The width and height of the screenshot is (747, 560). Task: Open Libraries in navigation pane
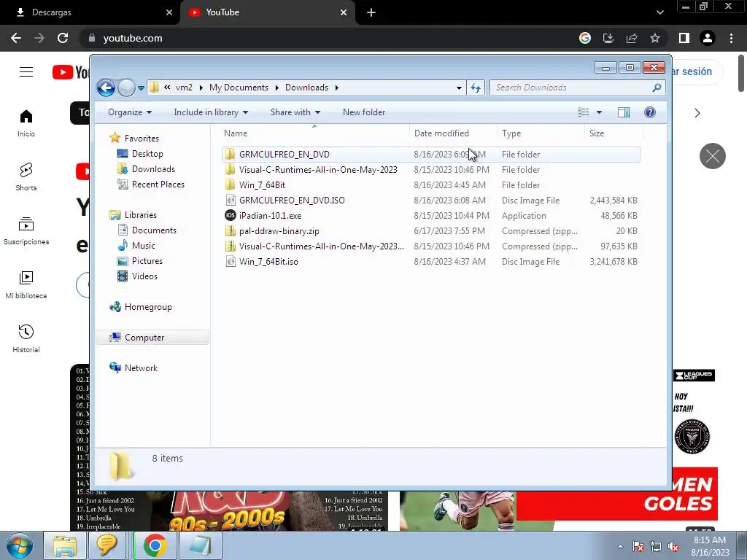141,215
